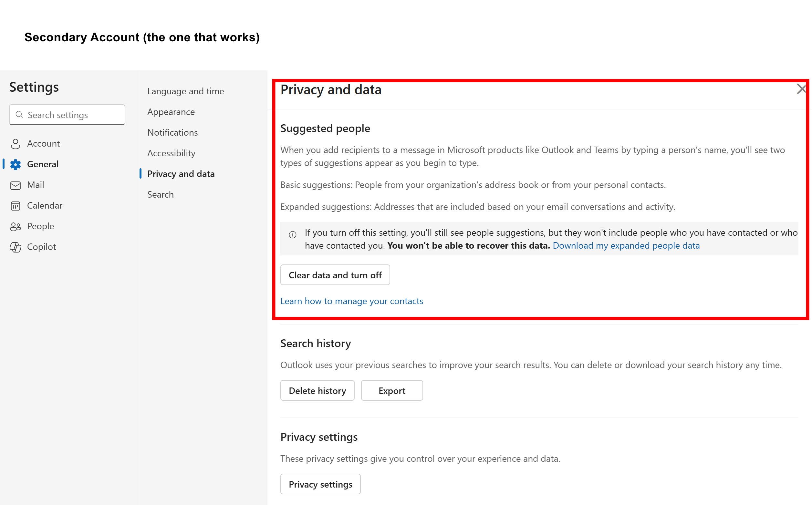Viewport: 812px width, 505px height.
Task: Click the General gear icon
Action: (16, 164)
